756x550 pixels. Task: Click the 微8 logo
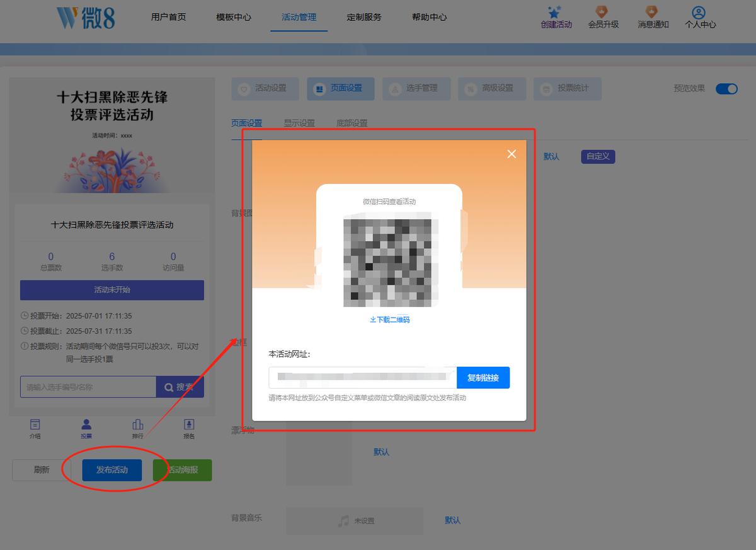click(x=86, y=18)
